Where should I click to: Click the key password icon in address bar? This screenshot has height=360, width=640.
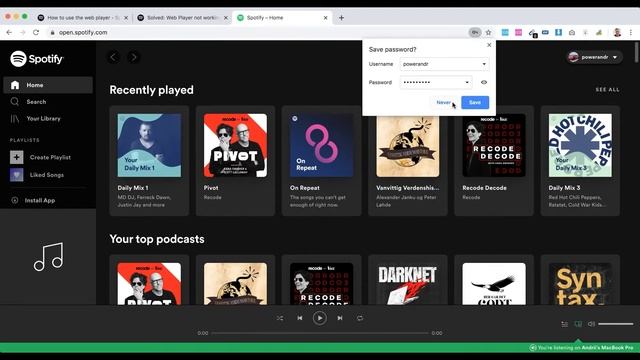point(475,32)
